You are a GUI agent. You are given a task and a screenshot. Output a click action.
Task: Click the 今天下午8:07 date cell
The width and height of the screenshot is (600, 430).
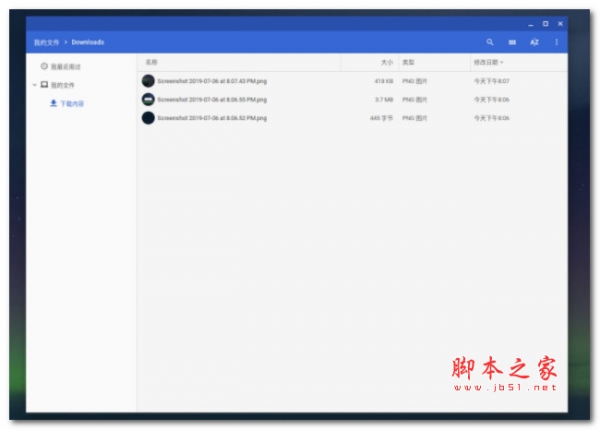point(492,81)
